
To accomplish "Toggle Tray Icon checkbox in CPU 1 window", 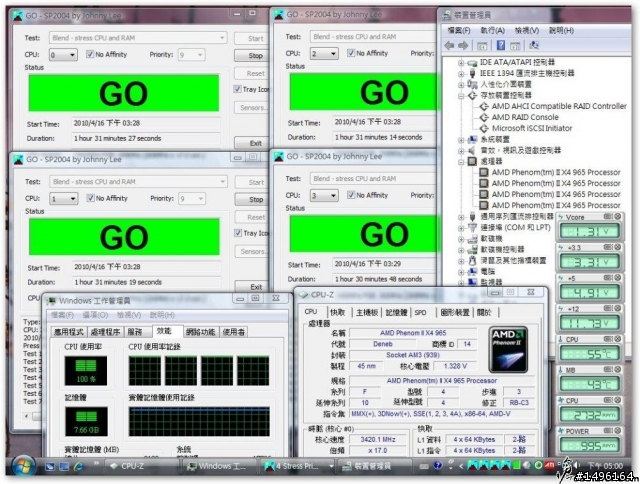I will (238, 233).
